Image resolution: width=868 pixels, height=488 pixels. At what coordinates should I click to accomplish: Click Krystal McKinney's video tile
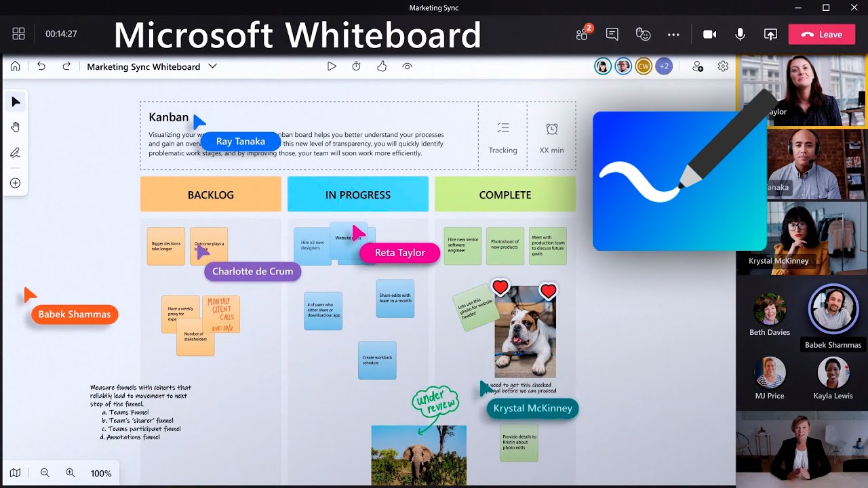802,238
